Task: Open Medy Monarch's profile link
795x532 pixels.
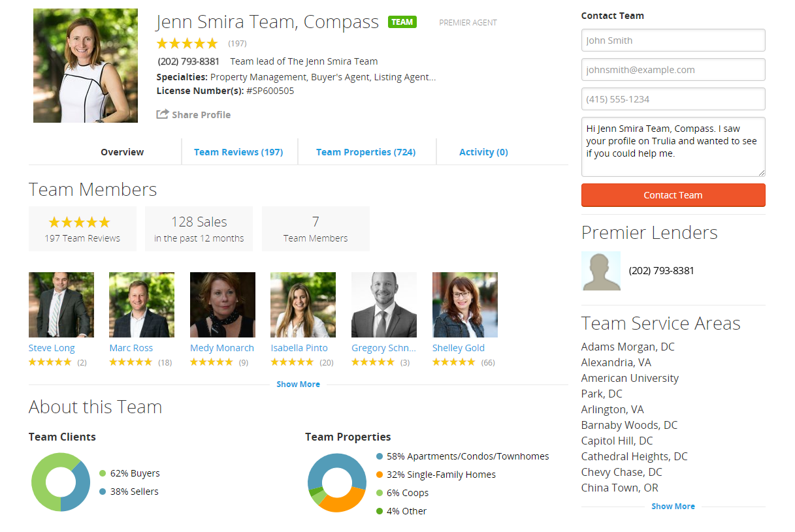Action: click(222, 348)
